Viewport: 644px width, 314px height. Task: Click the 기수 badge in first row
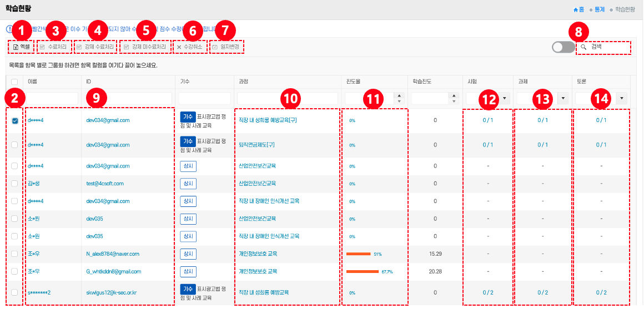(x=188, y=117)
